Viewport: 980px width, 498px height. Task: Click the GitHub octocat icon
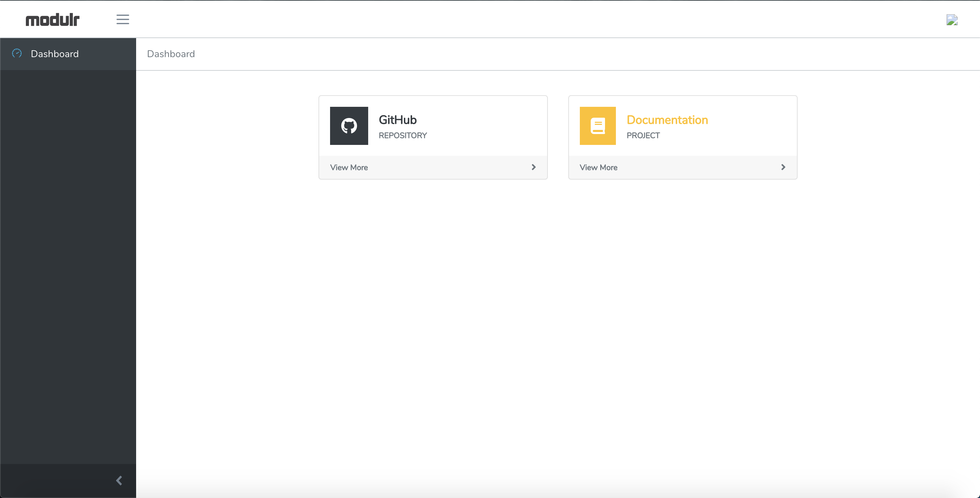pyautogui.click(x=348, y=126)
